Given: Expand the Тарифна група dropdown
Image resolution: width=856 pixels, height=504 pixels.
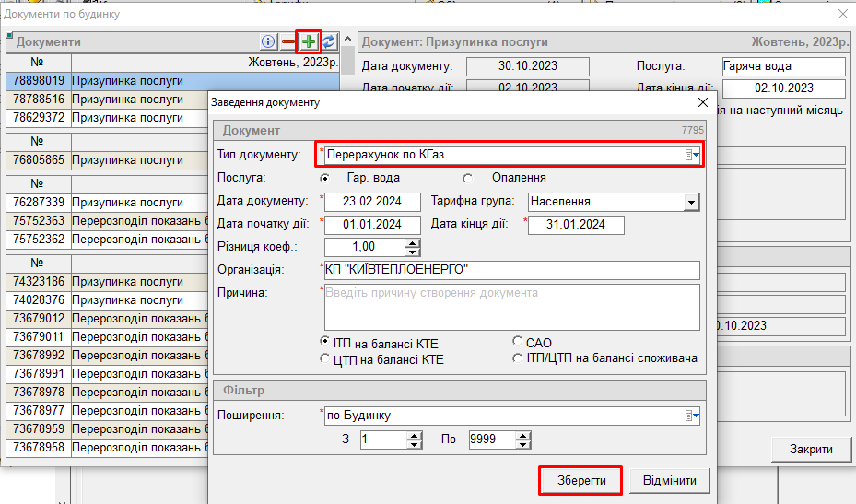Looking at the screenshot, I should [691, 202].
